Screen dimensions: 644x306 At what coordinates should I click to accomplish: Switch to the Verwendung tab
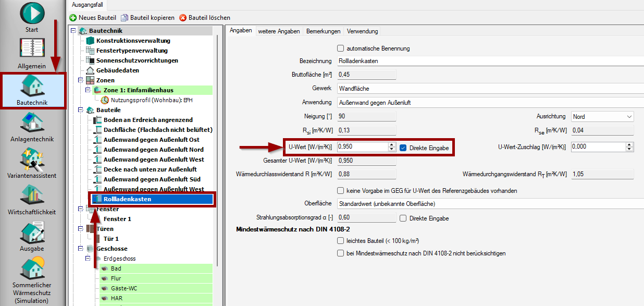[x=362, y=31]
